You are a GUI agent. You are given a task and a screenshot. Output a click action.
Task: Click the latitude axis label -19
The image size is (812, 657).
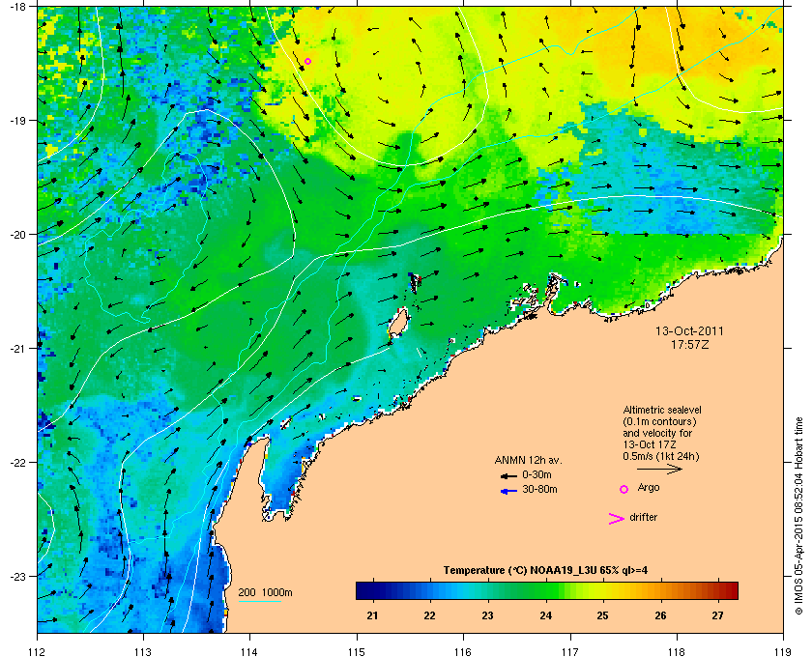click(x=18, y=121)
